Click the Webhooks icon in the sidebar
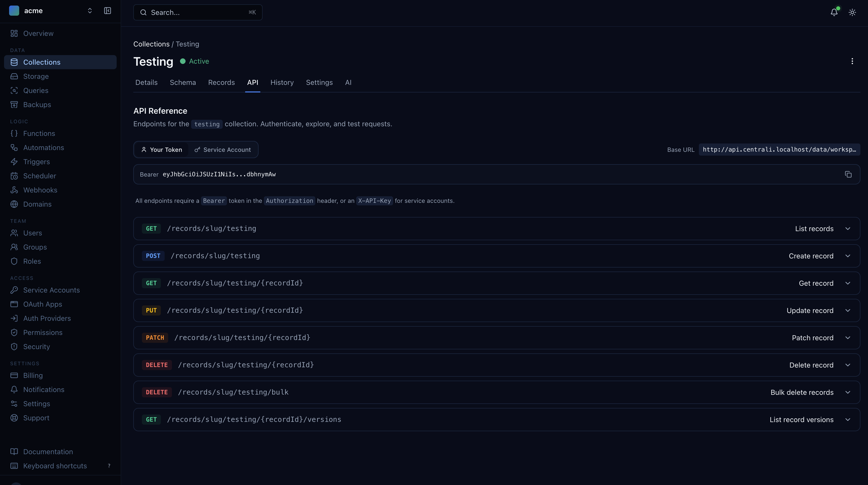The image size is (868, 485). click(14, 190)
